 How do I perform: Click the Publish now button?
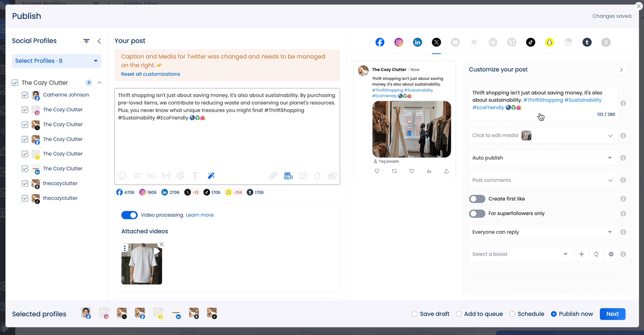coord(572,314)
